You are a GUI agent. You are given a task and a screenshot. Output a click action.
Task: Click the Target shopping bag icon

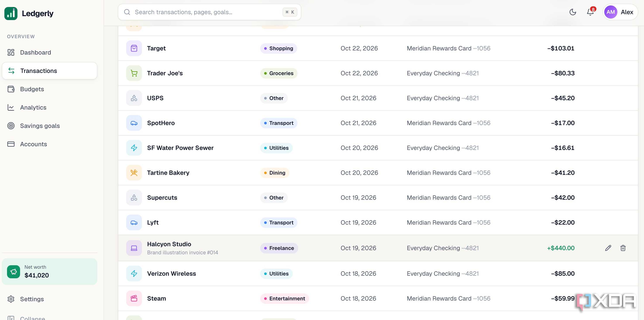point(134,48)
